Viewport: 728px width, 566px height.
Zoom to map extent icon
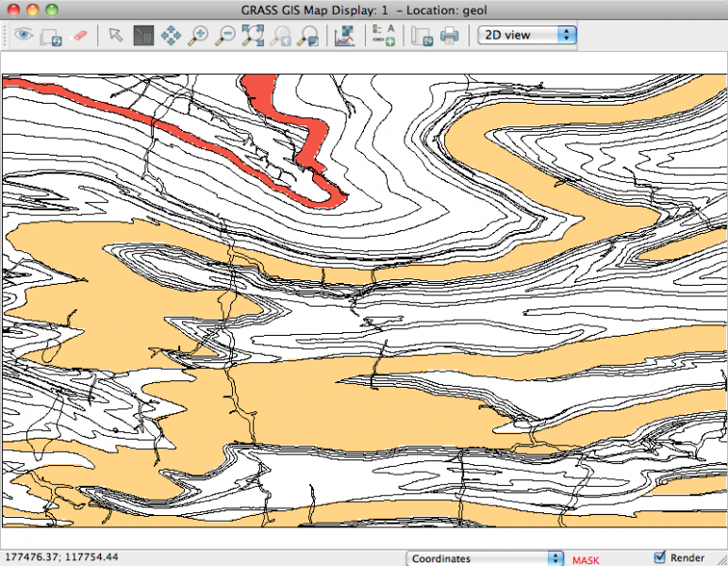pos(253,36)
